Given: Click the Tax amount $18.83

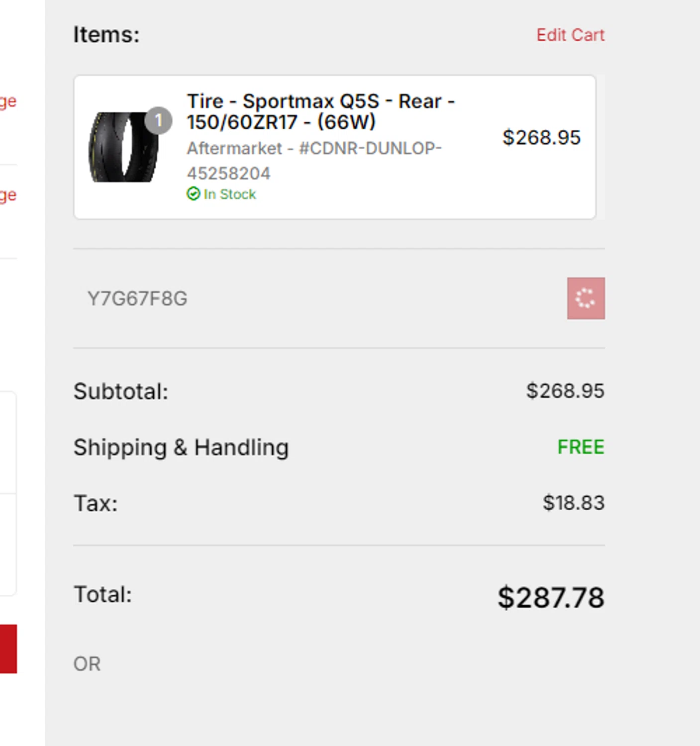Looking at the screenshot, I should (x=573, y=503).
